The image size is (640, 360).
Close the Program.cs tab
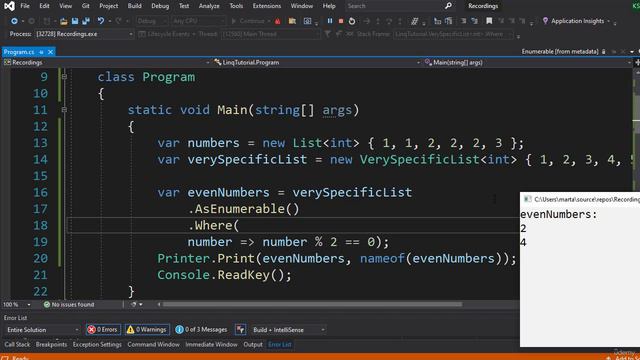click(50, 52)
